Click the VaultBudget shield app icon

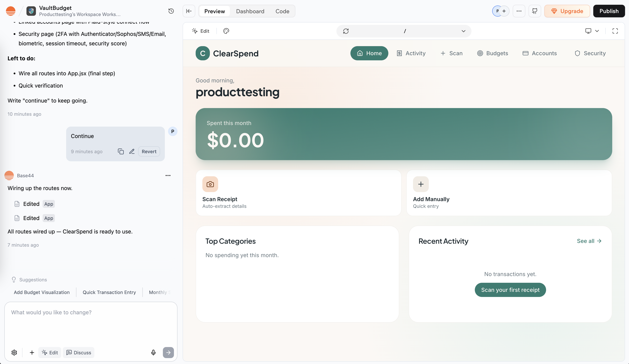click(x=31, y=11)
